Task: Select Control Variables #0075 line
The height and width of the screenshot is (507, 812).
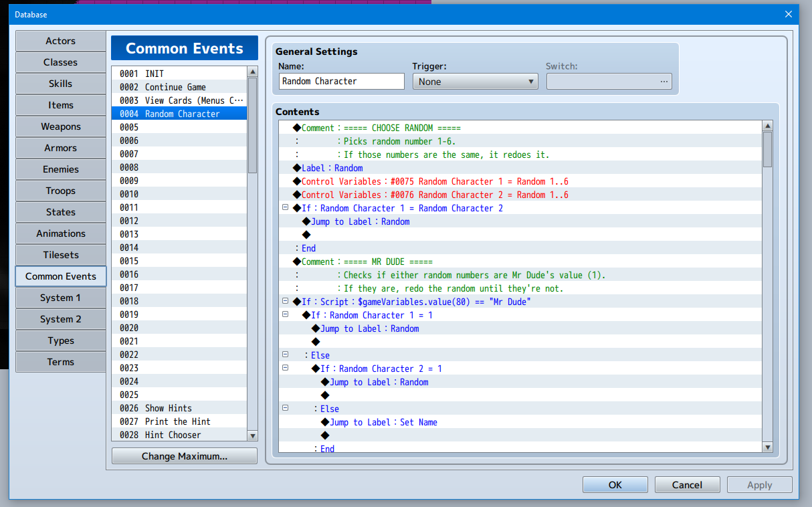Action: 520,181
